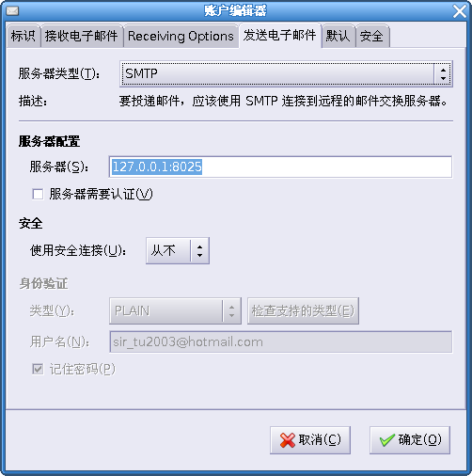Image resolution: width=472 pixels, height=476 pixels.
Task: Open the 服务器类型 SMTP dropdown
Action: 286,74
